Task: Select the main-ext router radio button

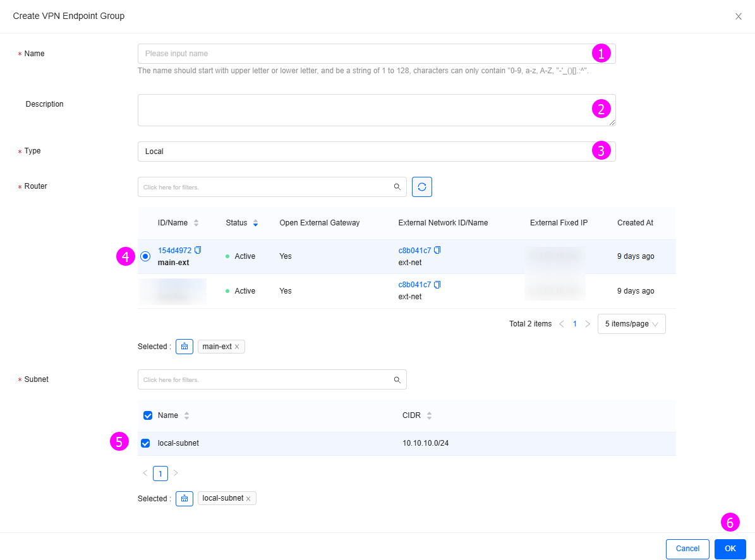Action: tap(145, 256)
